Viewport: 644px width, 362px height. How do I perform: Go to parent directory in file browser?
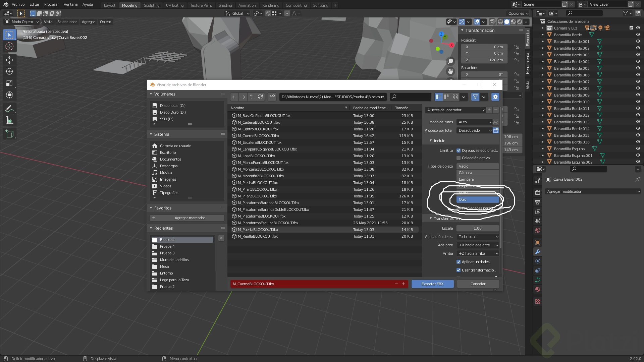[252, 97]
